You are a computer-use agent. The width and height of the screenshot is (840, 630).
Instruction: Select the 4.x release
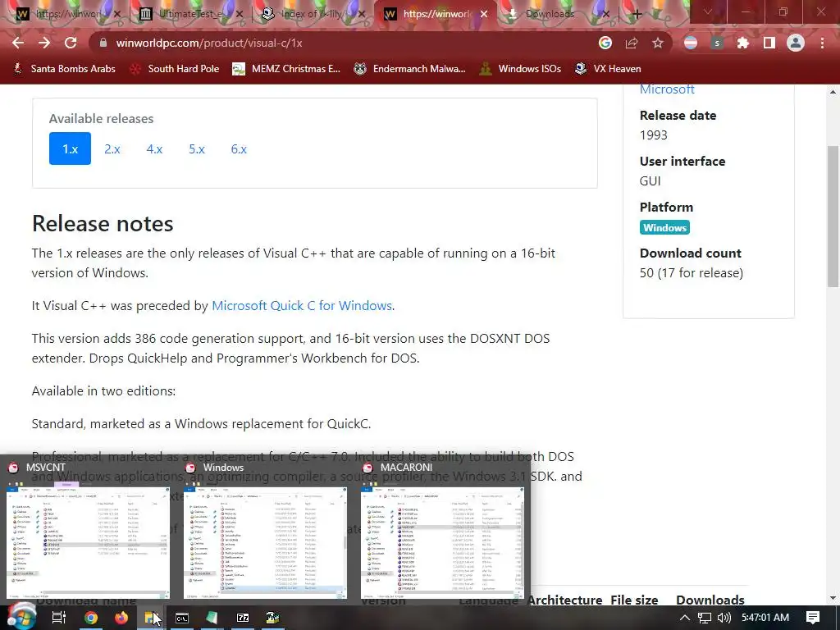click(x=154, y=148)
